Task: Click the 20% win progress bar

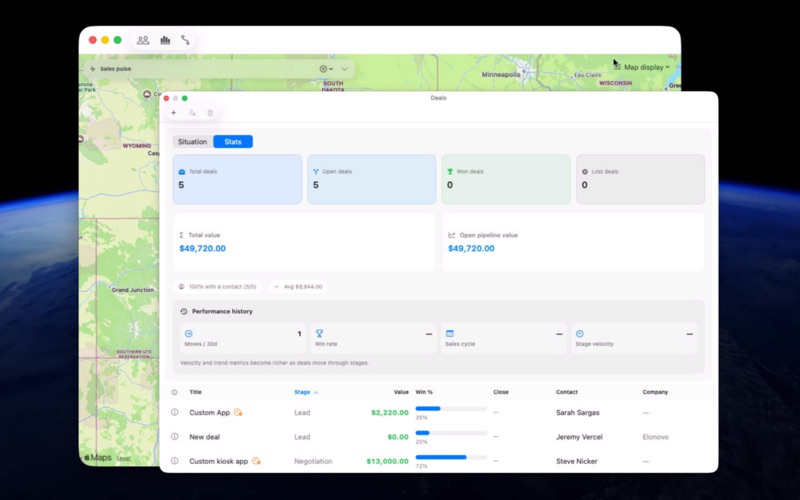Action: point(451,433)
